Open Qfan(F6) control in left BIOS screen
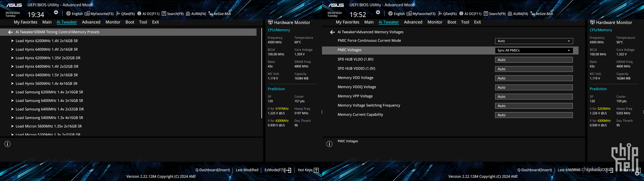 pyautogui.click(x=125, y=14)
